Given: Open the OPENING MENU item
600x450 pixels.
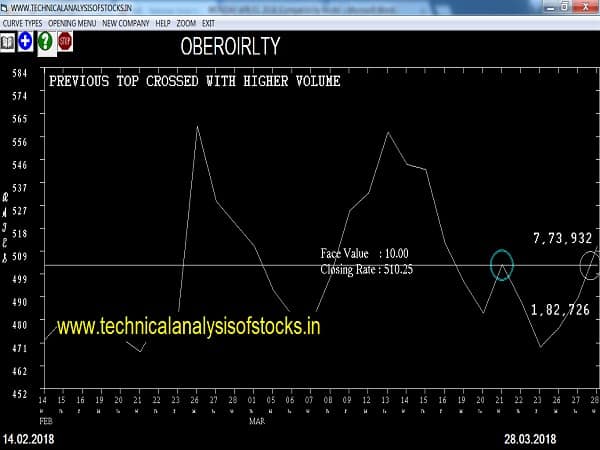Looking at the screenshot, I should tap(73, 22).
